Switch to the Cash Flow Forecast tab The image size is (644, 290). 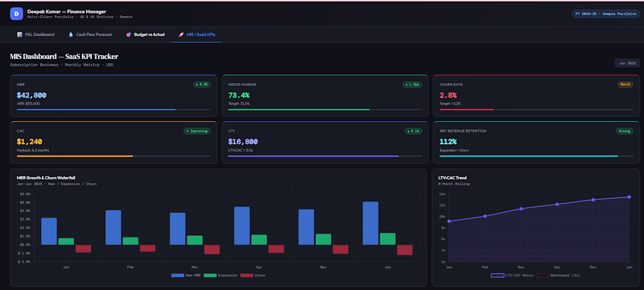[x=90, y=35]
